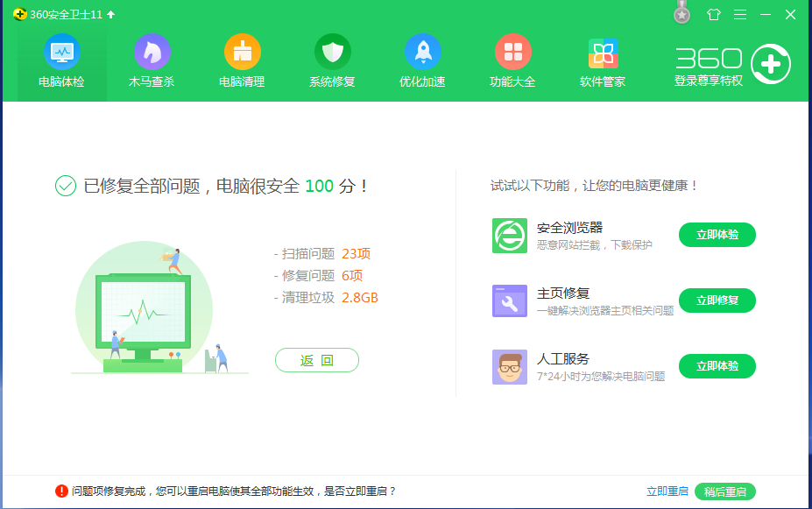Image resolution: width=812 pixels, height=509 pixels.
Task: Click the 登录尊享特权 login text
Action: (x=709, y=81)
